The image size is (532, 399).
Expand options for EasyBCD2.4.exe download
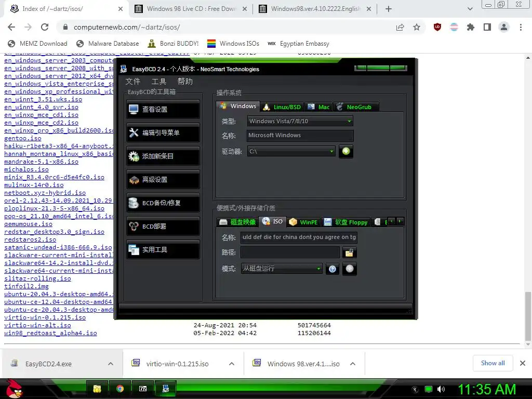pyautogui.click(x=111, y=364)
